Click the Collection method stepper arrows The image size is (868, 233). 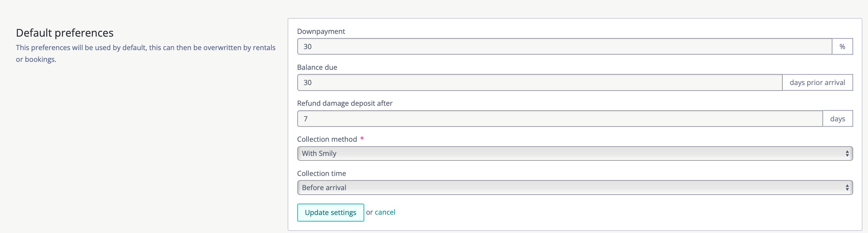[x=847, y=153]
